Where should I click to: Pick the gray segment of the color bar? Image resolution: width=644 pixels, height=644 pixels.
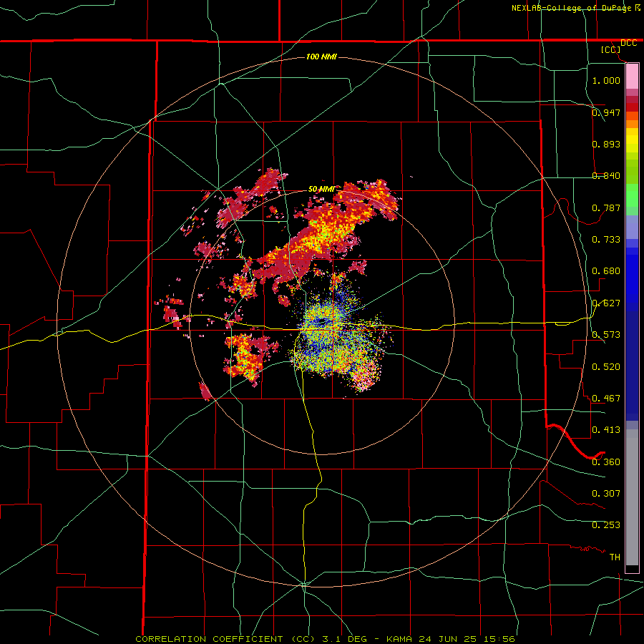632,497
